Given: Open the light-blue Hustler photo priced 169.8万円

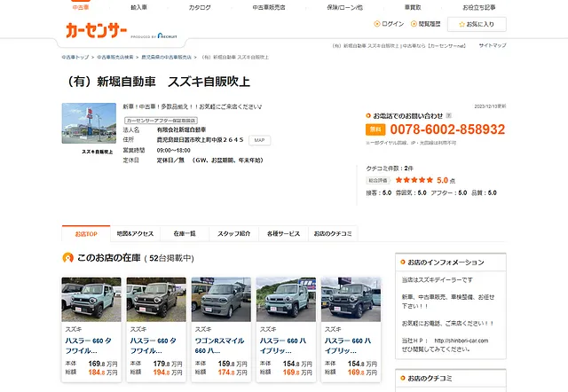Looking at the screenshot, I should click(x=91, y=300).
